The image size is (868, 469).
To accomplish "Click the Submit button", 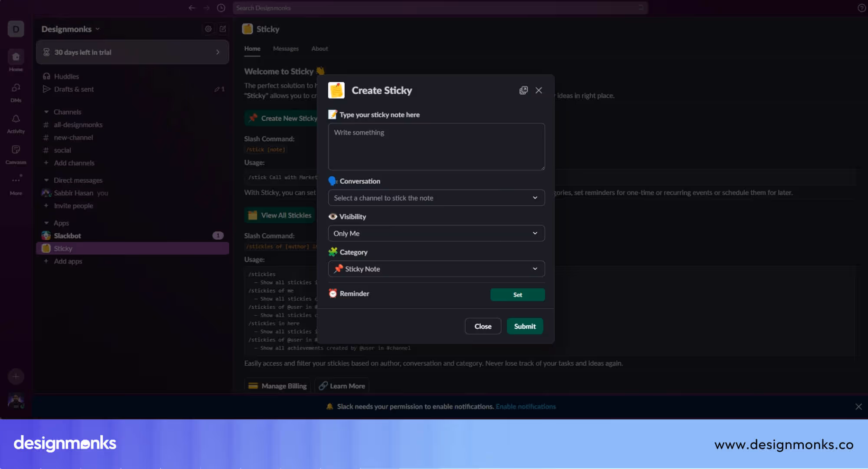I will (525, 326).
